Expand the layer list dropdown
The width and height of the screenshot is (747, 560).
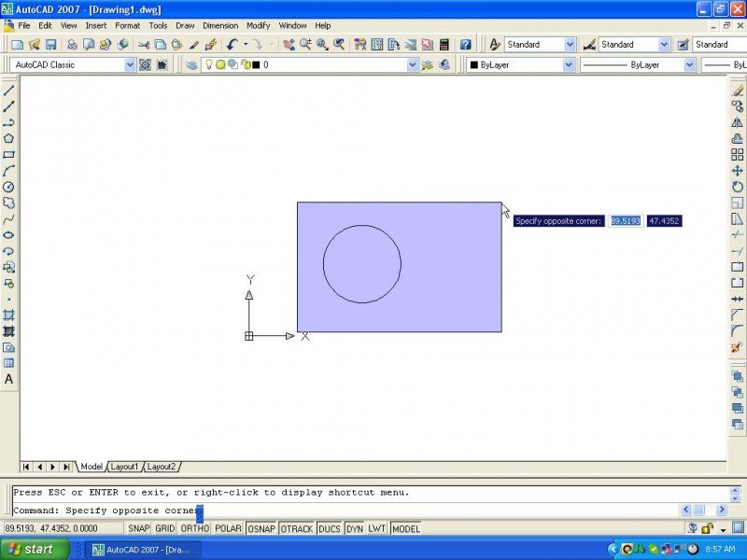[x=412, y=65]
